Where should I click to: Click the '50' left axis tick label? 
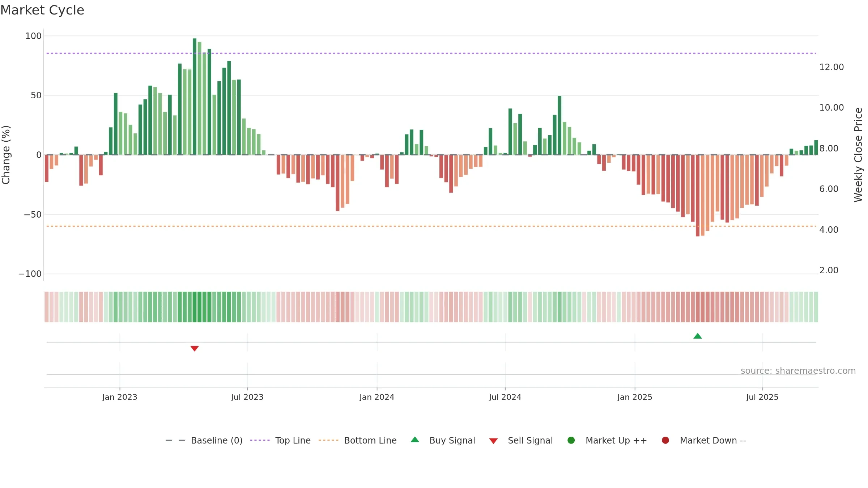click(36, 95)
